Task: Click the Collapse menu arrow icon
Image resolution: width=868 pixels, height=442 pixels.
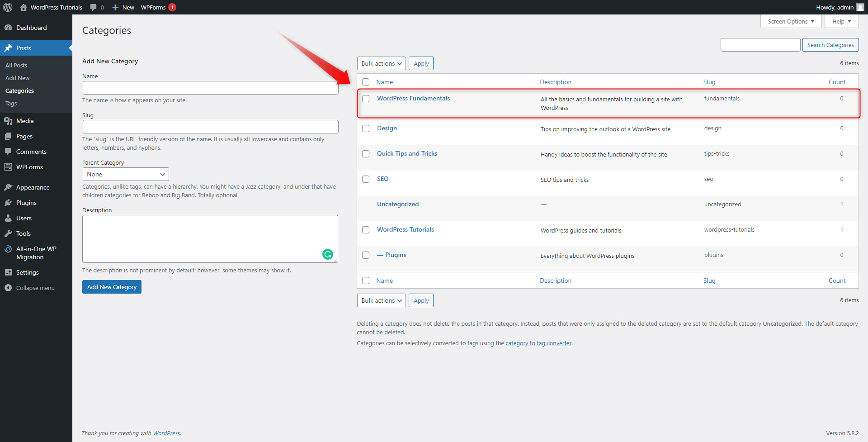Action: click(8, 288)
